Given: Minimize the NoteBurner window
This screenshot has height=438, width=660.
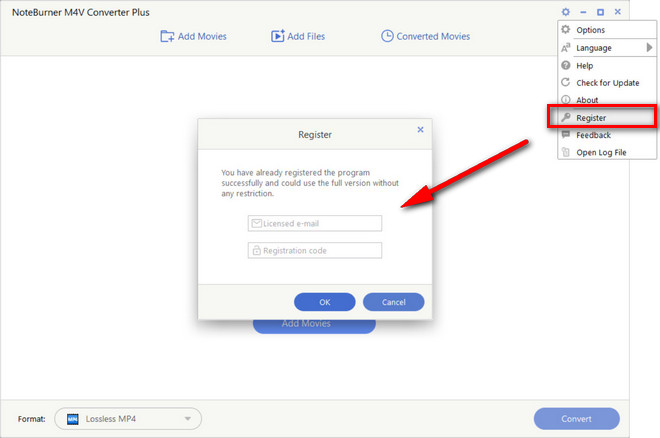Looking at the screenshot, I should point(583,12).
